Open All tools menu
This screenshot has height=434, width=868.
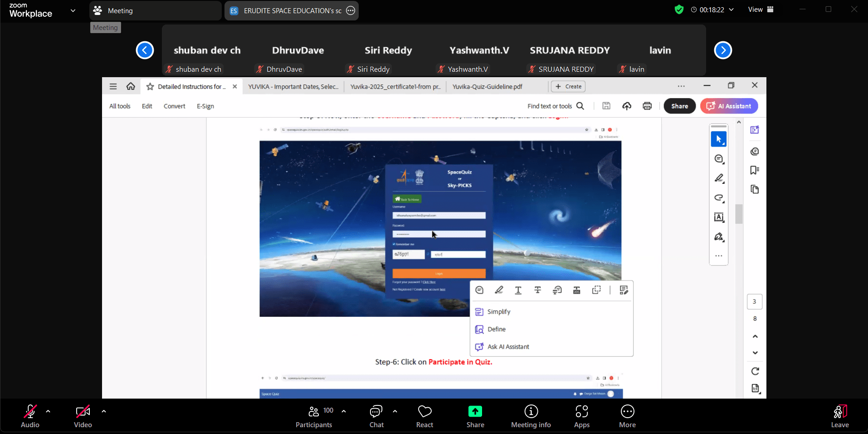(x=120, y=106)
